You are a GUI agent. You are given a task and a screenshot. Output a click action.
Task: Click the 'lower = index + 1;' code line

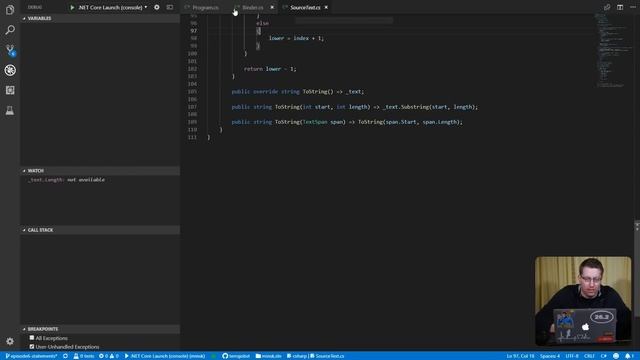point(296,38)
